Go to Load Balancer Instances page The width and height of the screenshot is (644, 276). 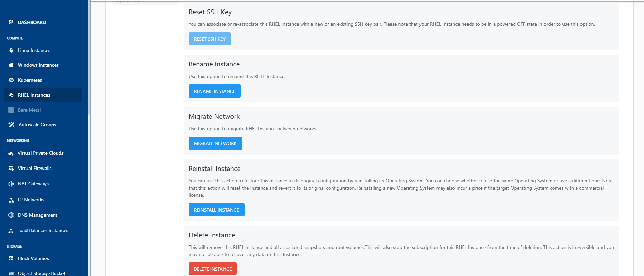tap(42, 230)
